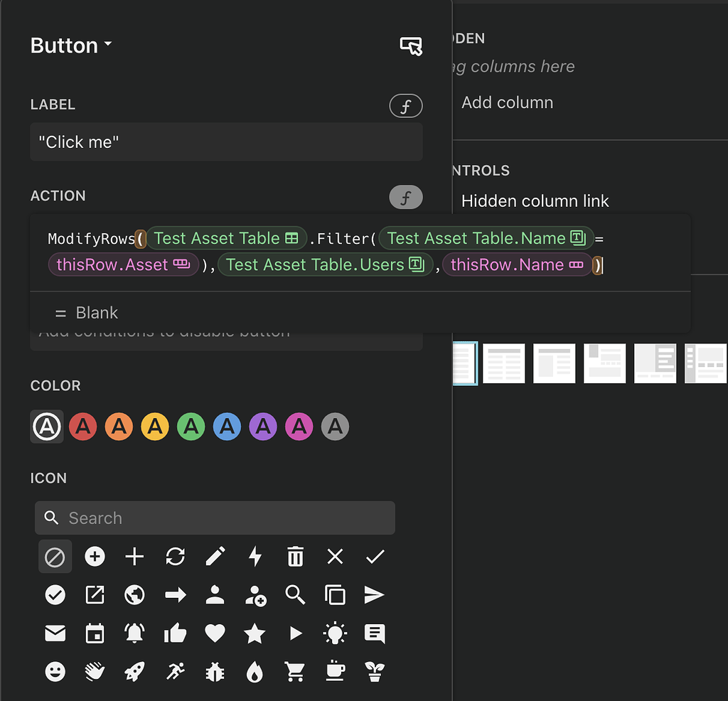Viewport: 728px width, 701px height.
Task: Pick the blue color swatch
Action: pos(227,427)
